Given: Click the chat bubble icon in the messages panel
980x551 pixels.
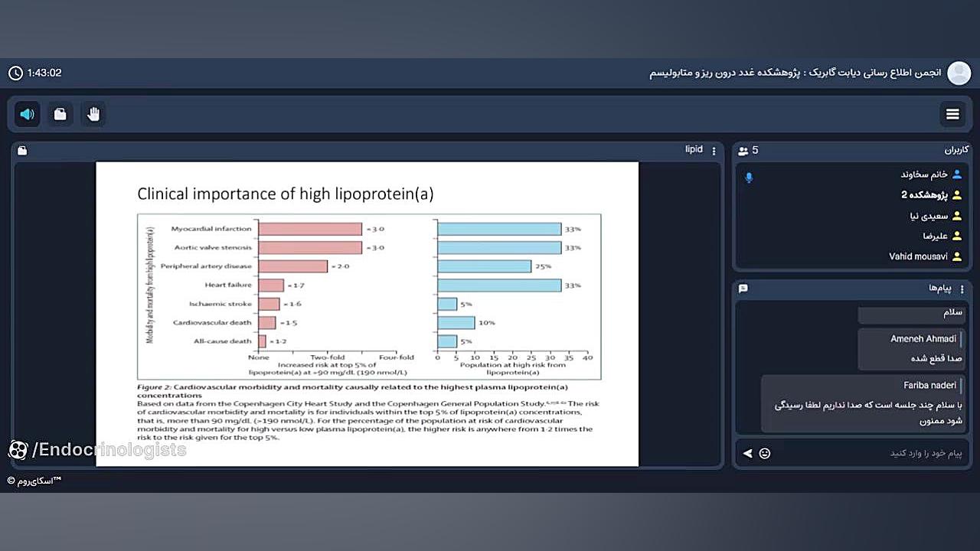Looking at the screenshot, I should 743,289.
